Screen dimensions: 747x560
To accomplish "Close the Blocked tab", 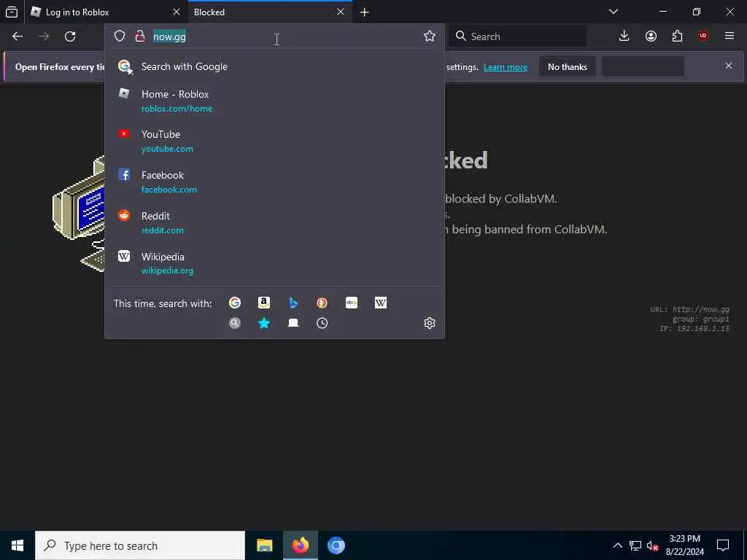I will 340,12.
